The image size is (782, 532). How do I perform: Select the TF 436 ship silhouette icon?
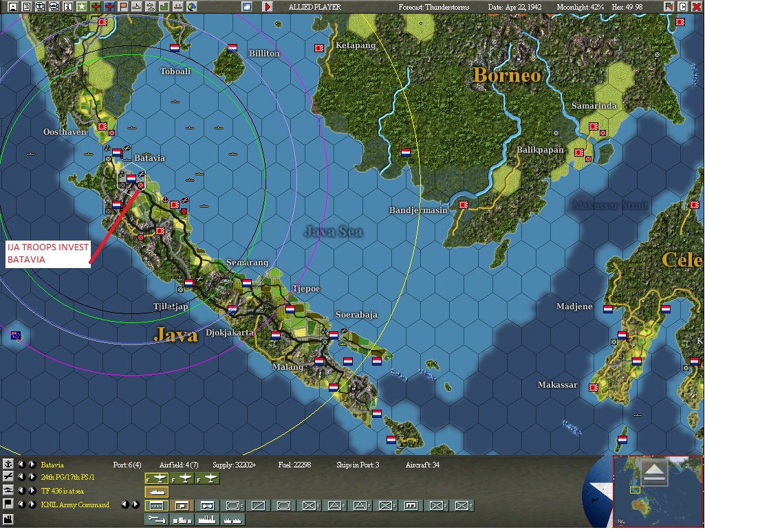coord(157,492)
